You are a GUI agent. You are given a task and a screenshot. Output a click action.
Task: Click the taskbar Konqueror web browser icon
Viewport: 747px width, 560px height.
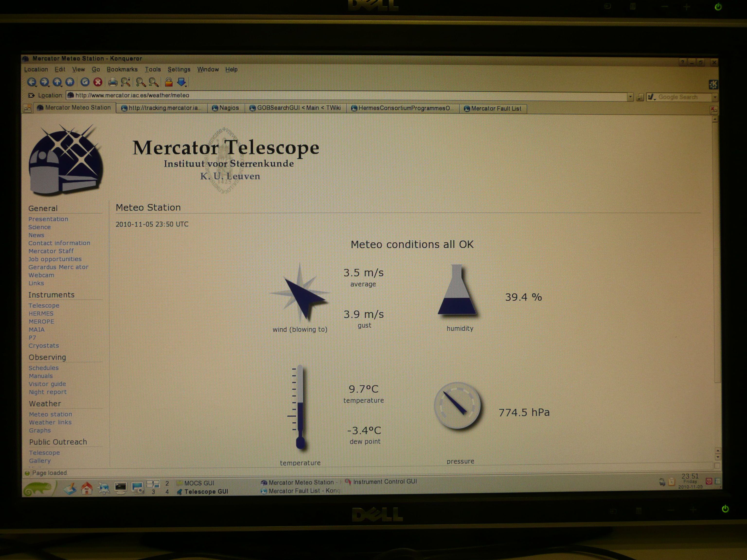pyautogui.click(x=104, y=489)
